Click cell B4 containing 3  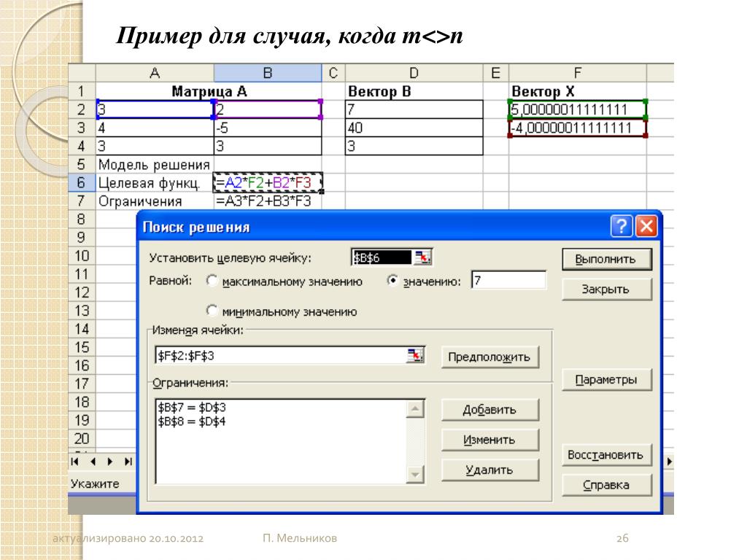point(268,146)
